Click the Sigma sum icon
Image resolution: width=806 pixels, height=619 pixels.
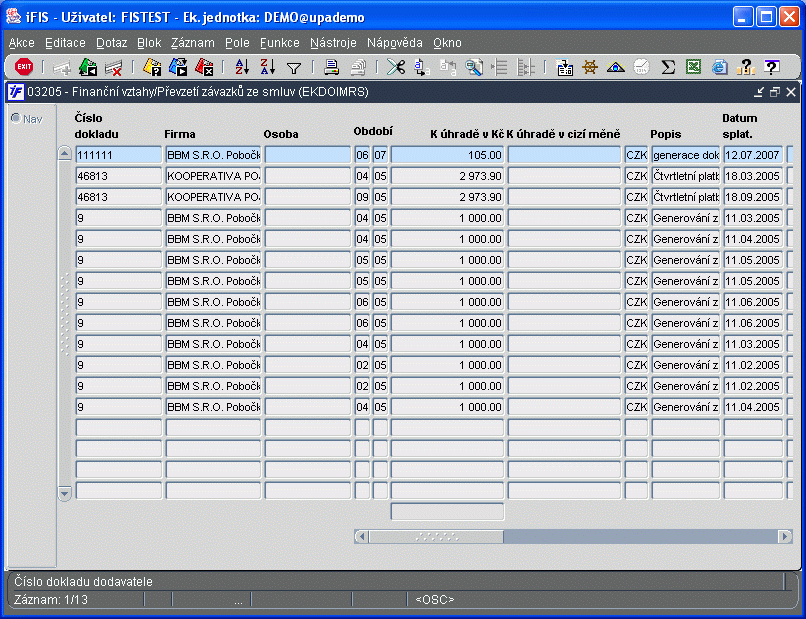[x=668, y=67]
